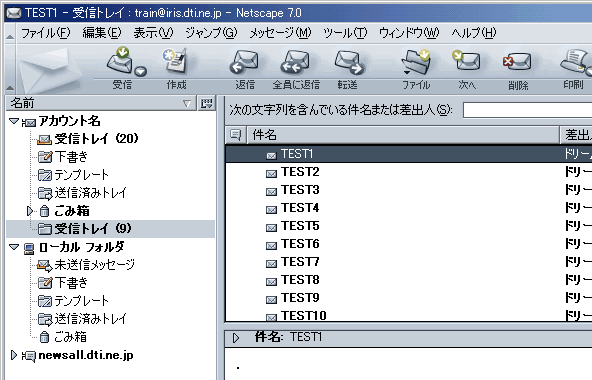
Task: Click the ファイル (File) toolbar icon
Action: click(416, 62)
